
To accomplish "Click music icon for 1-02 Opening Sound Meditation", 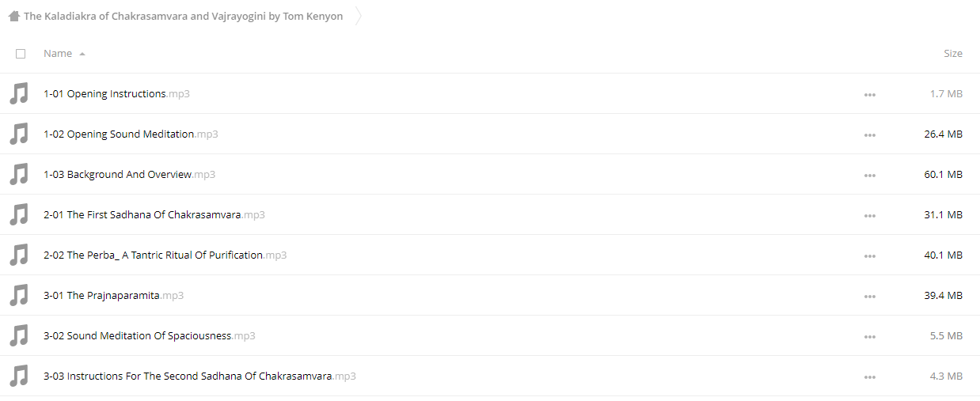I will [x=18, y=134].
